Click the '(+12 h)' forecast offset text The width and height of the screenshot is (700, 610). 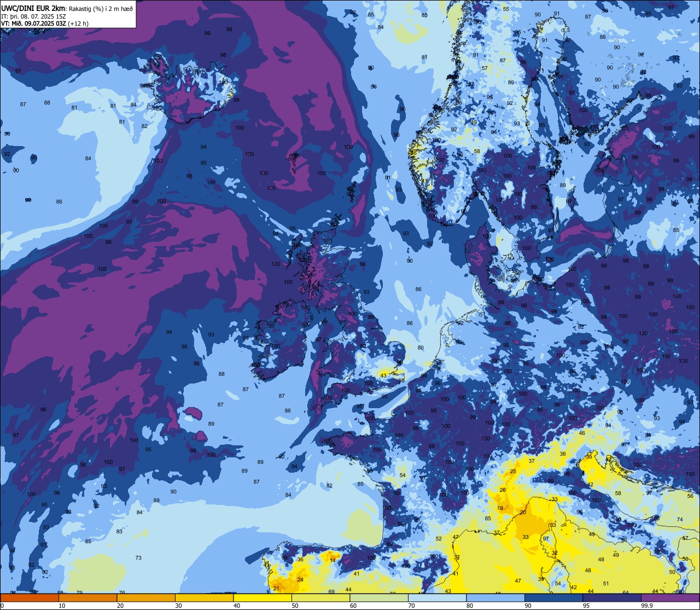pos(78,24)
